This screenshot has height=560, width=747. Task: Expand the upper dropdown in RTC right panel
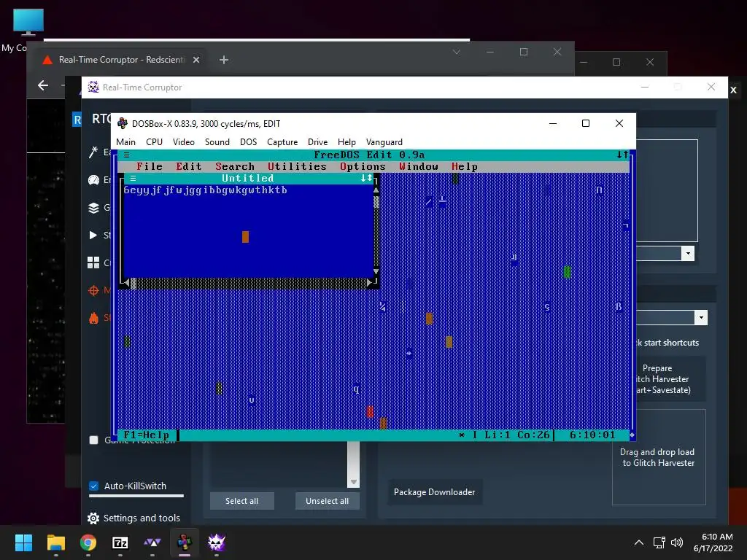[688, 253]
